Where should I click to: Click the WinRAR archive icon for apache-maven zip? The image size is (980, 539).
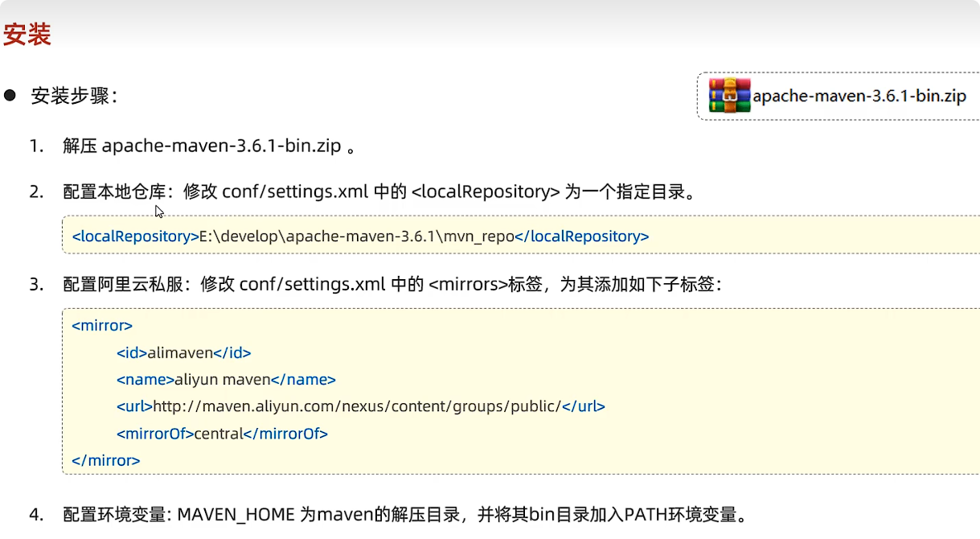[729, 95]
